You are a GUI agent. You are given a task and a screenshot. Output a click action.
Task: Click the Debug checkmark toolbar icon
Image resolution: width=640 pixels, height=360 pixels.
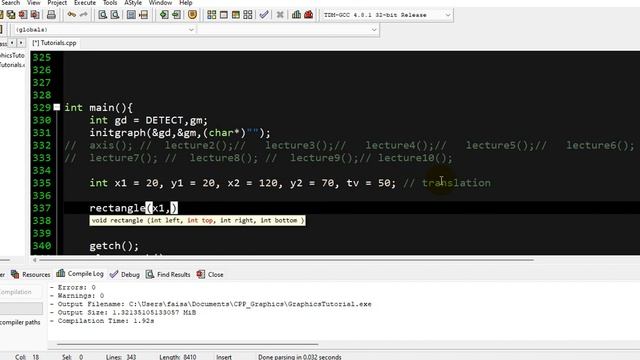point(264,15)
